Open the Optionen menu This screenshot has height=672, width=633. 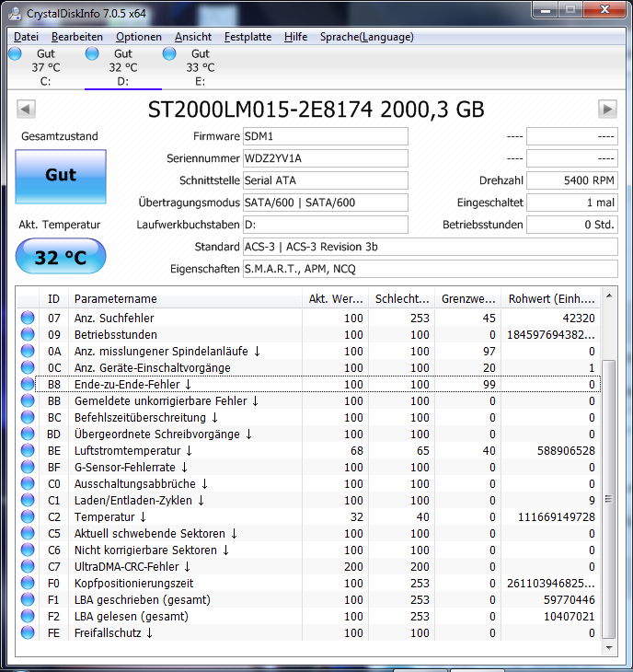pyautogui.click(x=139, y=37)
